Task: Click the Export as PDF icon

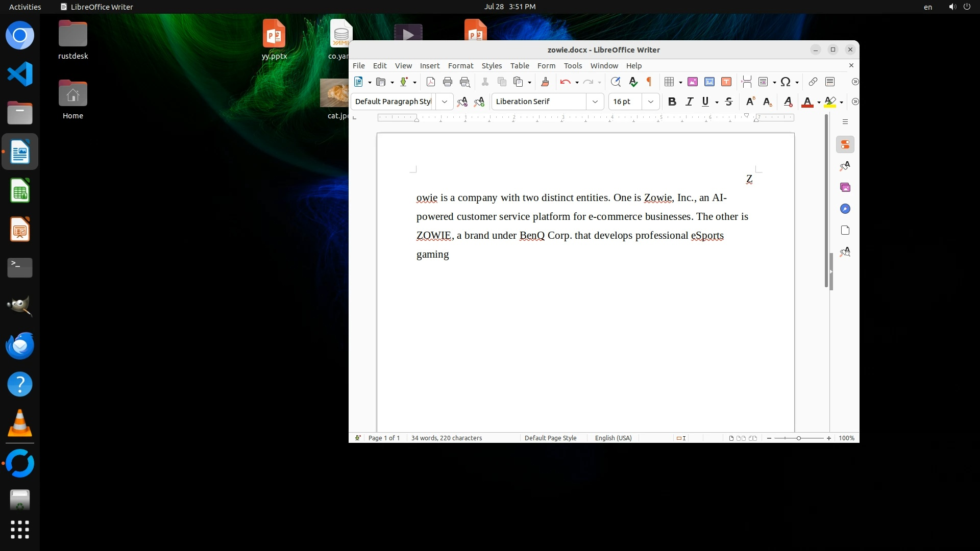Action: (430, 82)
